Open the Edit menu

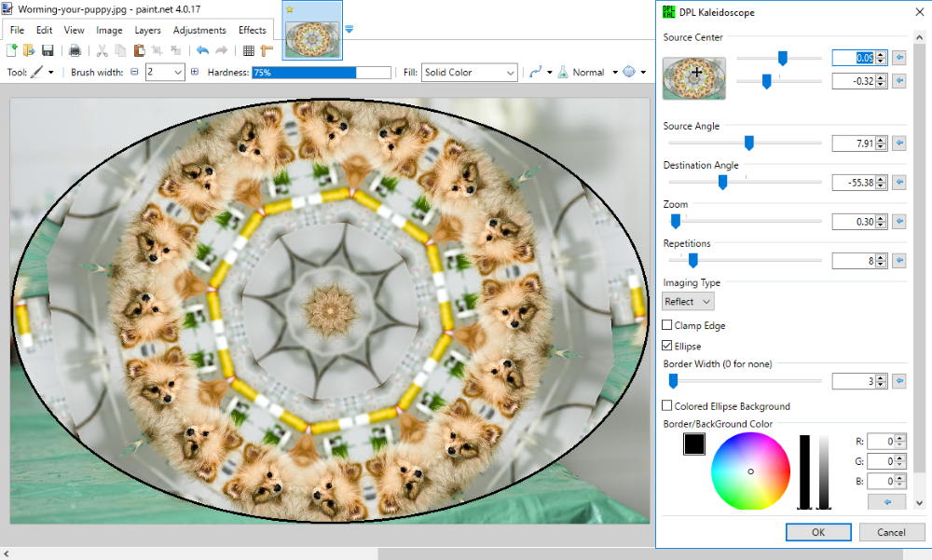point(44,30)
